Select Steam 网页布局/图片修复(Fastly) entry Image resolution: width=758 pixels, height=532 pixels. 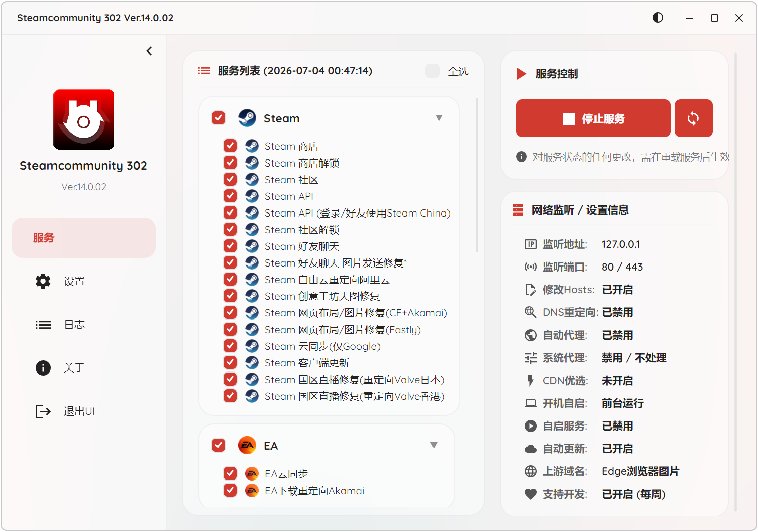point(343,330)
